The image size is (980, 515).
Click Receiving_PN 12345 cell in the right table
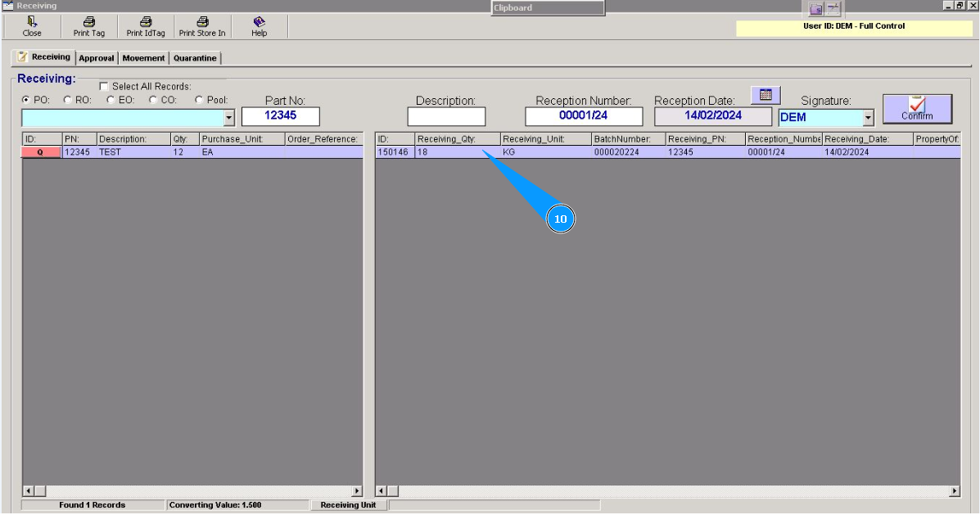pyautogui.click(x=705, y=151)
